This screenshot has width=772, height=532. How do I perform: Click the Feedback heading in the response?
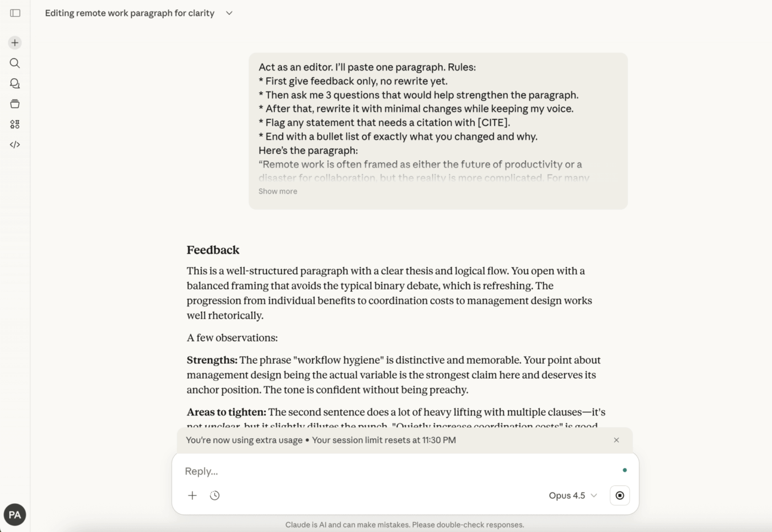click(x=213, y=250)
